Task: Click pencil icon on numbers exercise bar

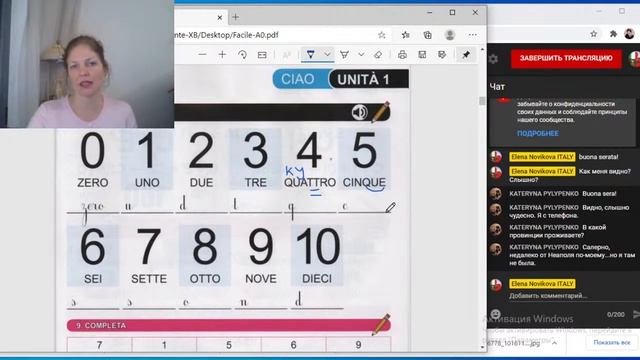Action: click(380, 112)
